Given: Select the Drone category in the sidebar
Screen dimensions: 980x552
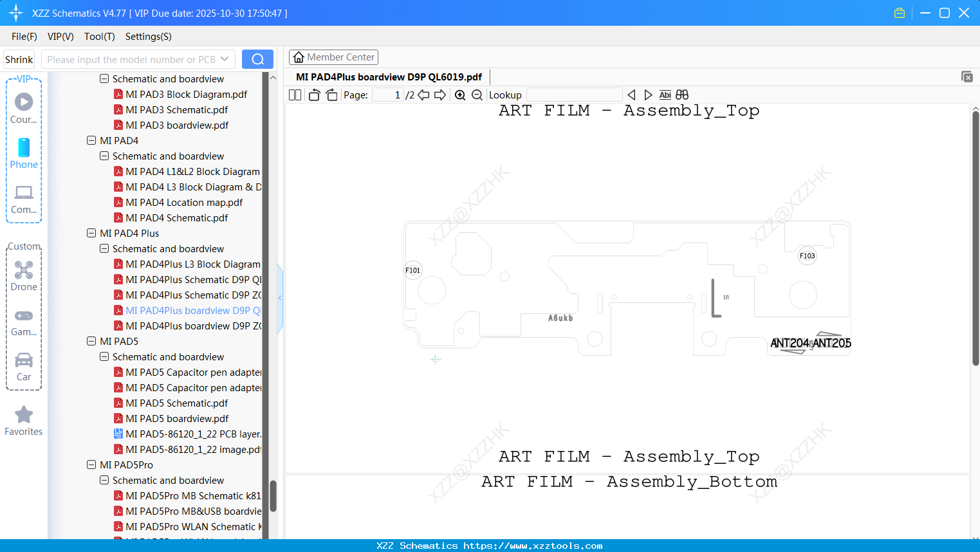Looking at the screenshot, I should click(x=24, y=276).
